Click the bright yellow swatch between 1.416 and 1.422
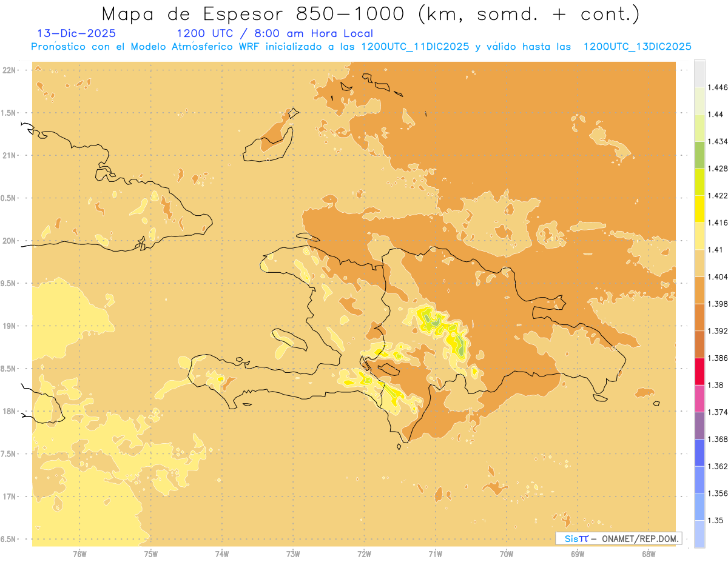Viewport: 728px width, 562px height. tap(699, 209)
